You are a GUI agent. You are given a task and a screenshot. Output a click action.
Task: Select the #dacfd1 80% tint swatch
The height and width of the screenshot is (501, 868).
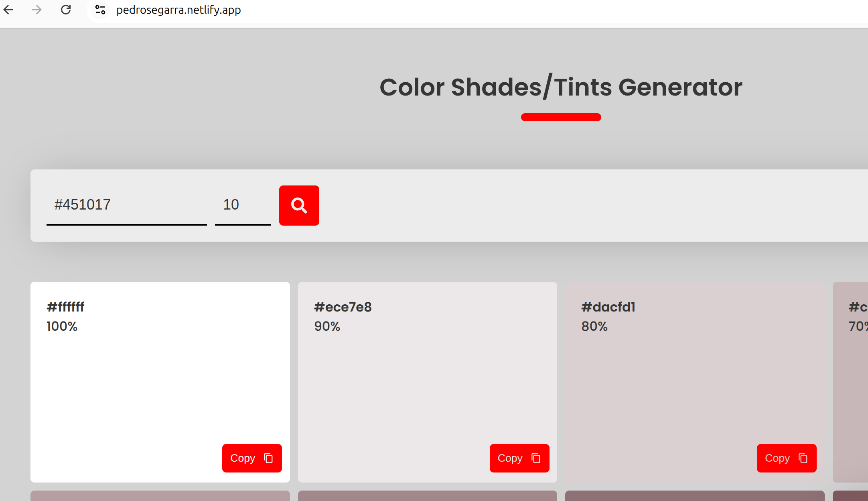[x=694, y=381]
